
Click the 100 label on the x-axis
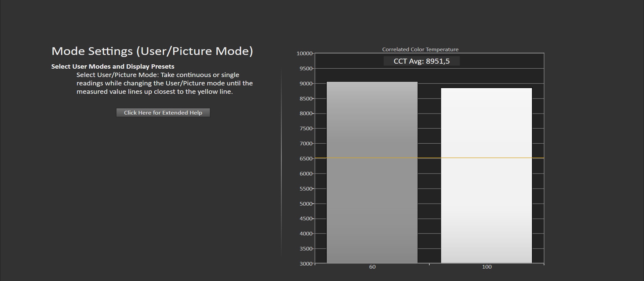tap(487, 267)
